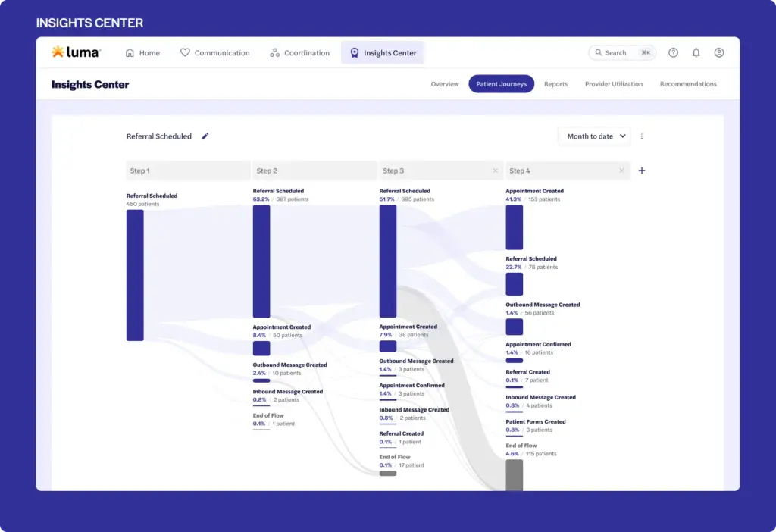The image size is (776, 532).
Task: Remove Step 4 with its X icon
Action: tap(621, 171)
